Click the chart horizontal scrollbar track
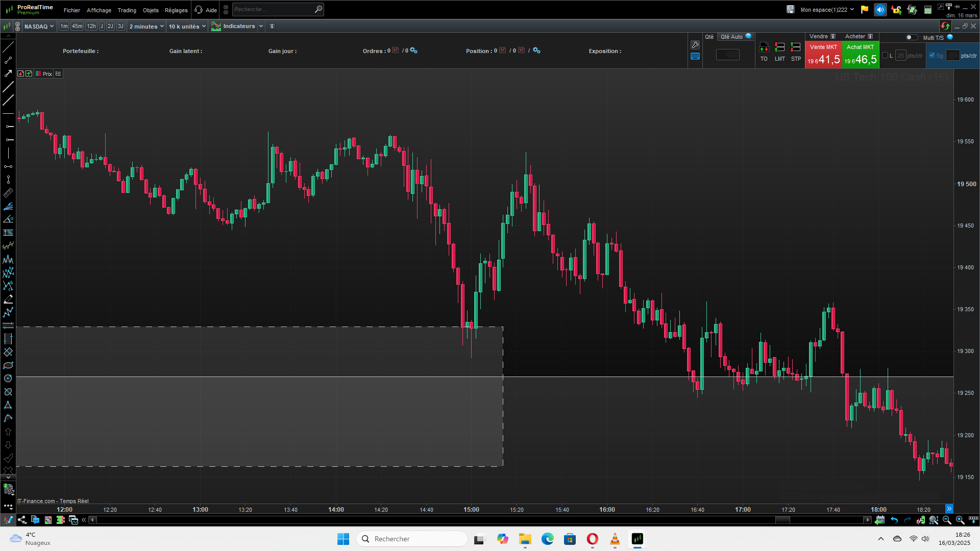 pyautogui.click(x=434, y=520)
